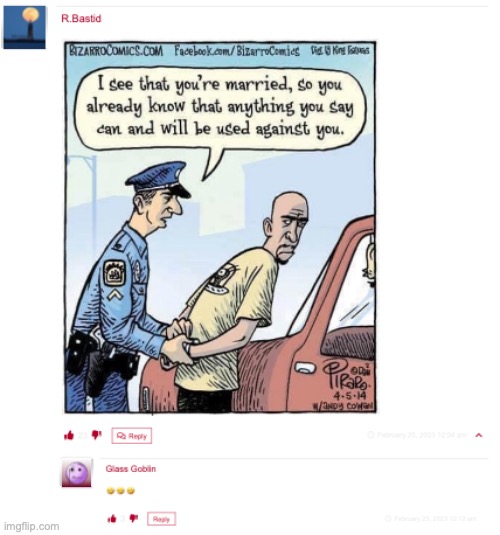The width and height of the screenshot is (500, 535).
Task: Click the imgflip.com watermark
Action: 31,526
